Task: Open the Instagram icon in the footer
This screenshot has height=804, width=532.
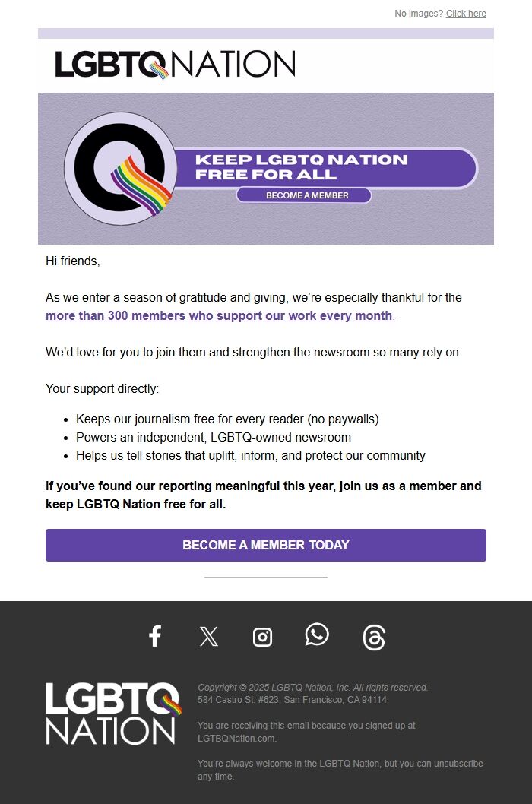Action: point(263,637)
